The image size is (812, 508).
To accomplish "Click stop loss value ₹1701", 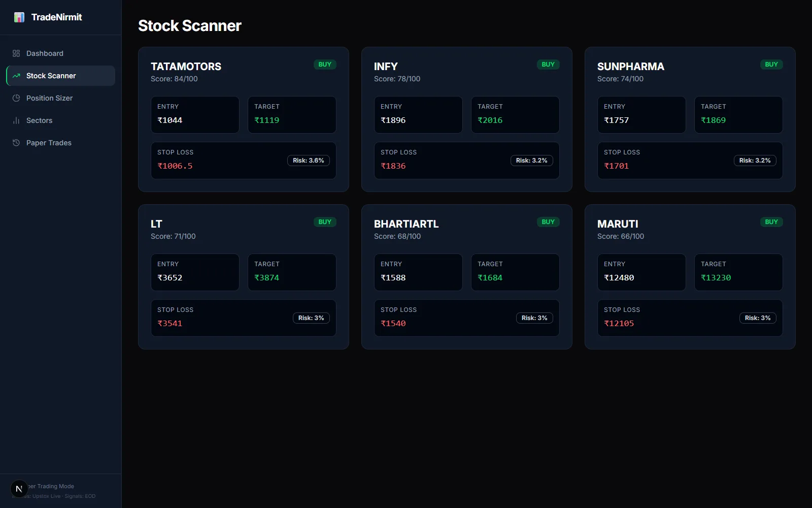I will pos(616,166).
